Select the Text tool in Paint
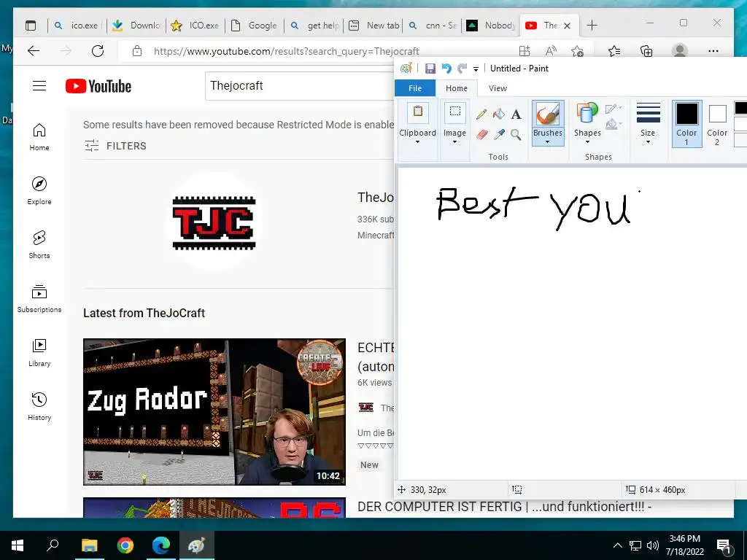The height and width of the screenshot is (560, 747). 516,114
